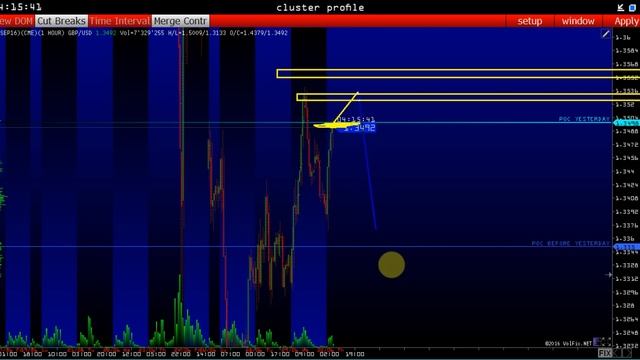Click the blue POC before yesterday price marker
This screenshot has height=360, width=640.
[x=626, y=247]
